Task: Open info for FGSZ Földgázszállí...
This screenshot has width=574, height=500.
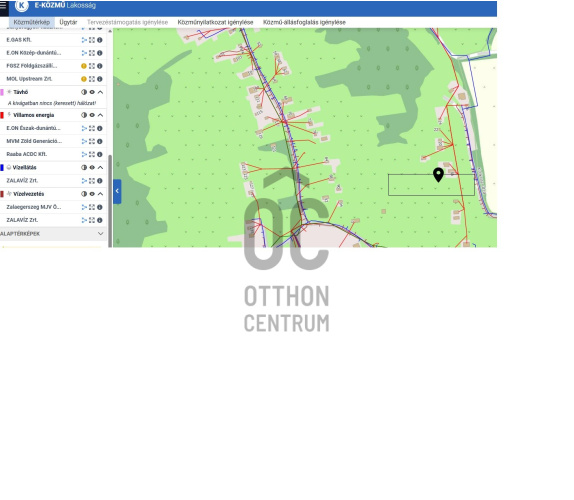Action: (x=100, y=66)
